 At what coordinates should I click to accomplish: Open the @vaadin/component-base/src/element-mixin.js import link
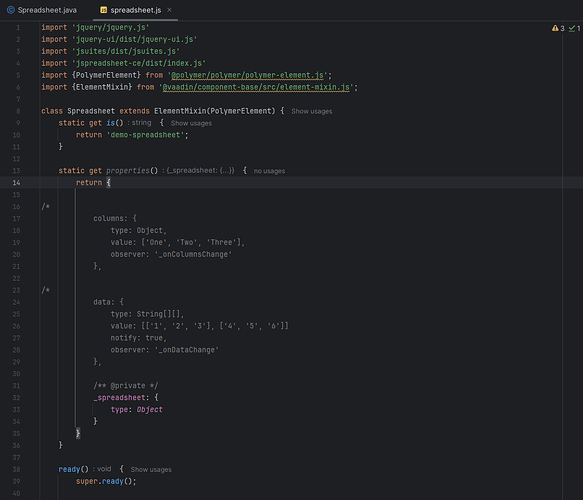pyautogui.click(x=256, y=87)
